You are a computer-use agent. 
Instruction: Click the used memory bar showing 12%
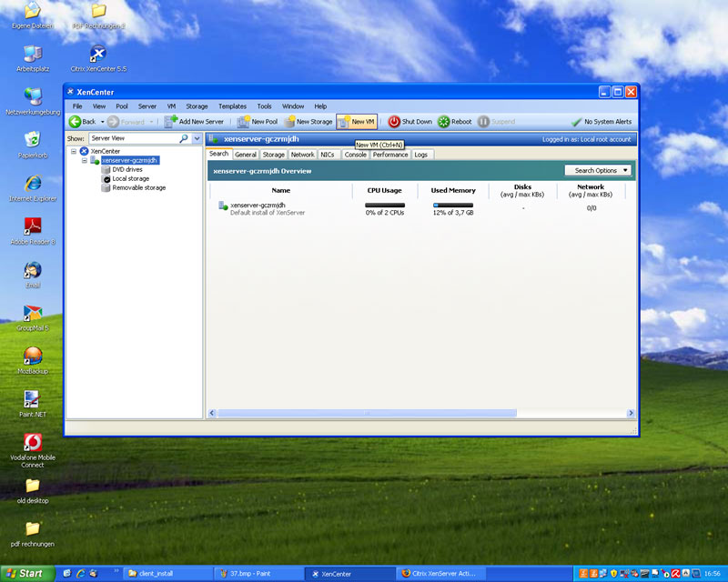[x=453, y=206]
